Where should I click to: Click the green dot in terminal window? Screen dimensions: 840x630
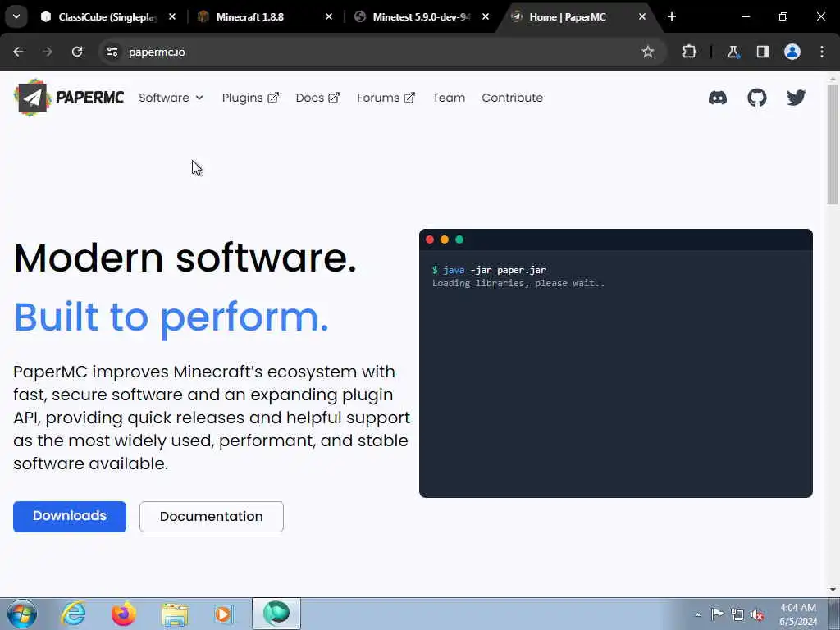pyautogui.click(x=459, y=240)
